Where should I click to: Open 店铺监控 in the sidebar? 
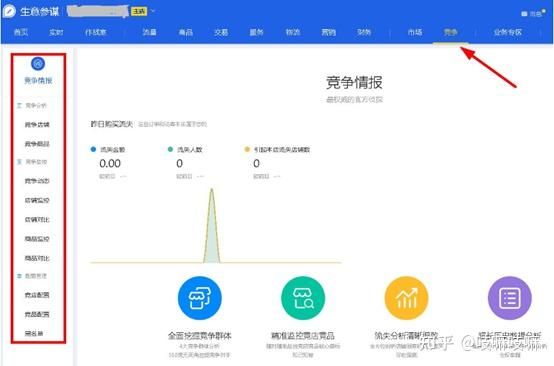point(37,200)
